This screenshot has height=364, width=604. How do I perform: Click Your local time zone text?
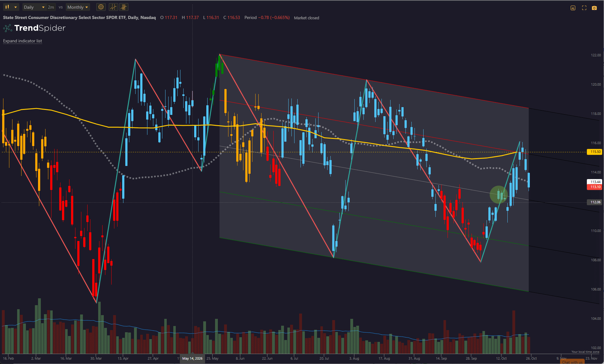[585, 352]
